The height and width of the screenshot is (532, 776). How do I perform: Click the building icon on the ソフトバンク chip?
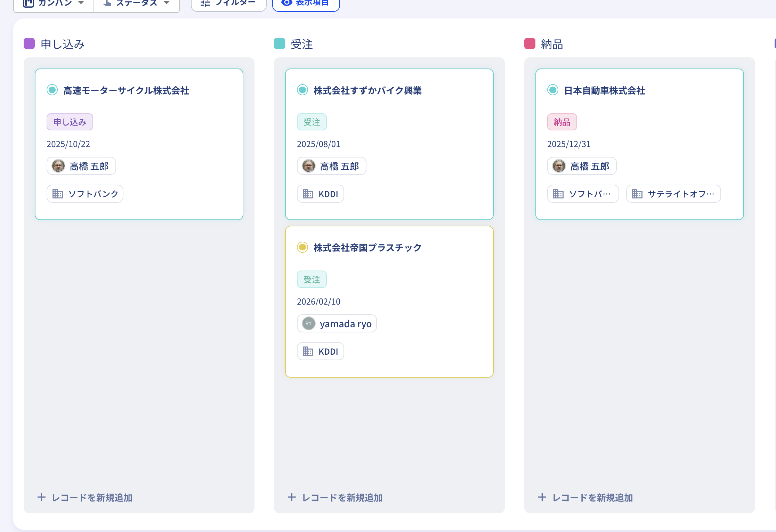click(58, 194)
